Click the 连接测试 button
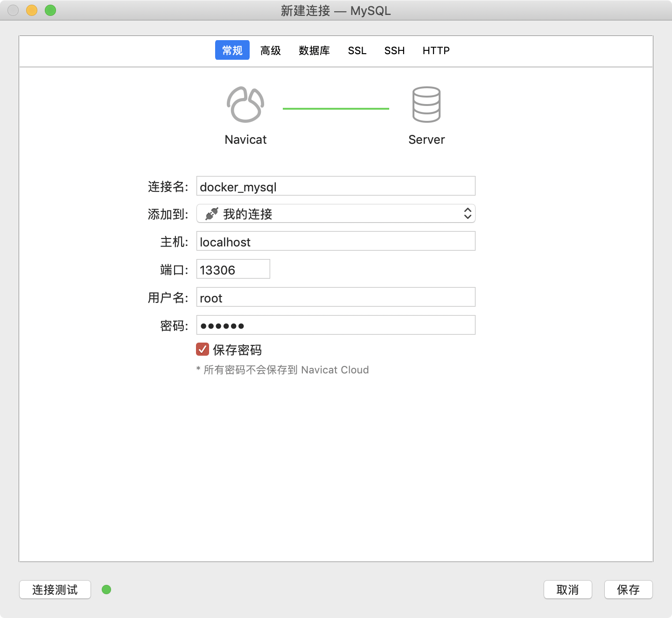 click(55, 590)
